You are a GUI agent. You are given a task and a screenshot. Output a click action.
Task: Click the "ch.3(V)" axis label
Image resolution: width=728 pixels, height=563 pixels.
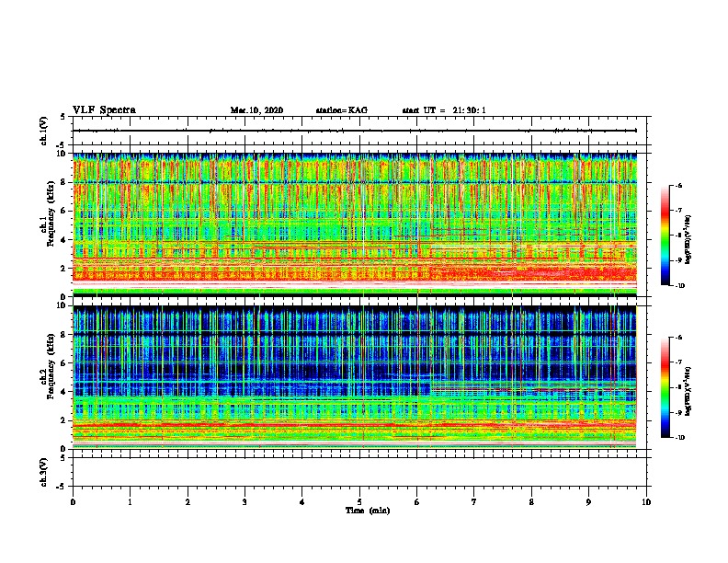coord(43,472)
